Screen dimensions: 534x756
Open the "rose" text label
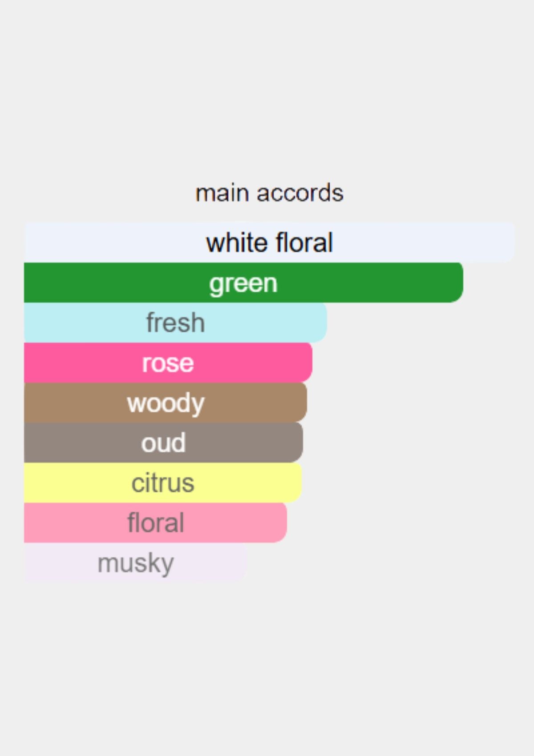click(168, 363)
